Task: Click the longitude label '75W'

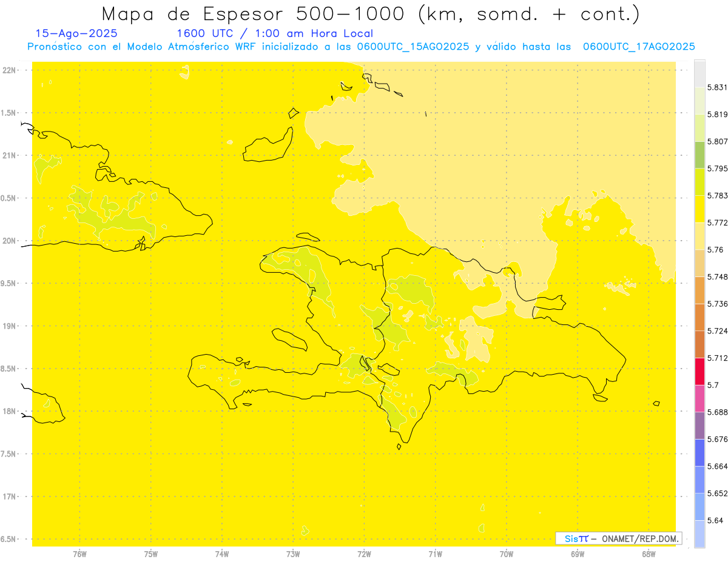Action: point(151,554)
